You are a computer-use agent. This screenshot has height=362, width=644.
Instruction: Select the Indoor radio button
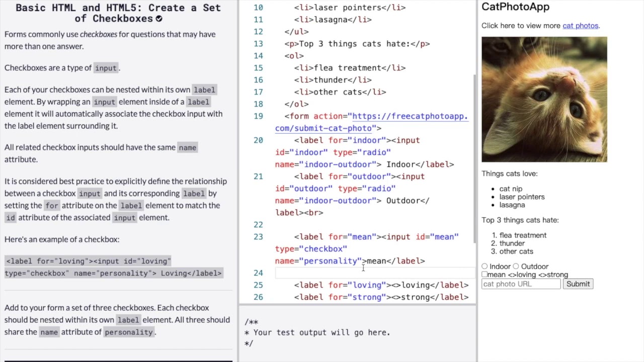click(485, 266)
